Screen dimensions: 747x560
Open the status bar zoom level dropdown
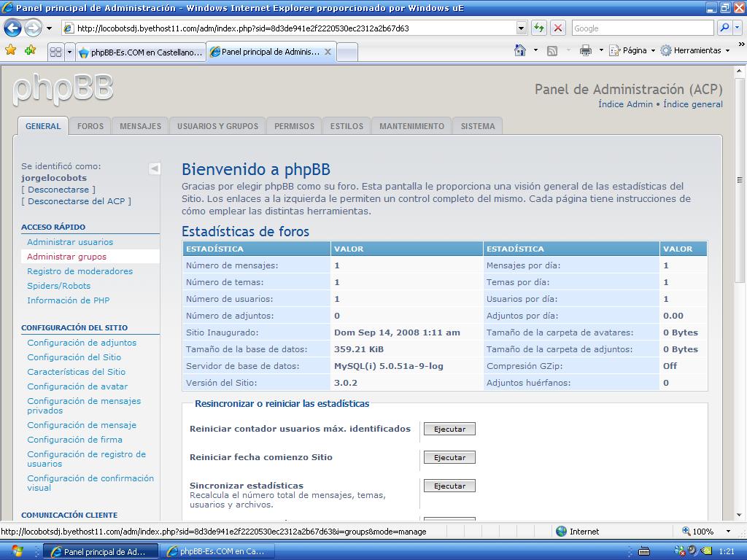[728, 532]
